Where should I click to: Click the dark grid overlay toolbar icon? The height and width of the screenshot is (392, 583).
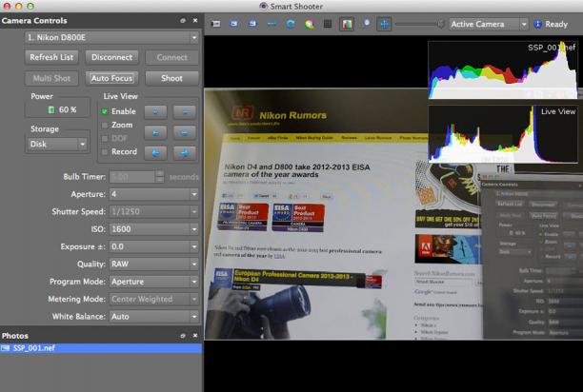[x=328, y=24]
